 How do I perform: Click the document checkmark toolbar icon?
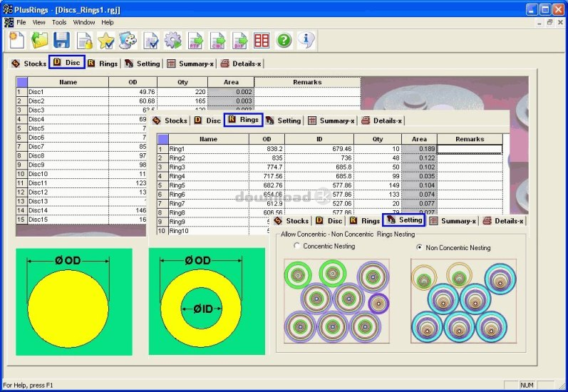[150, 40]
